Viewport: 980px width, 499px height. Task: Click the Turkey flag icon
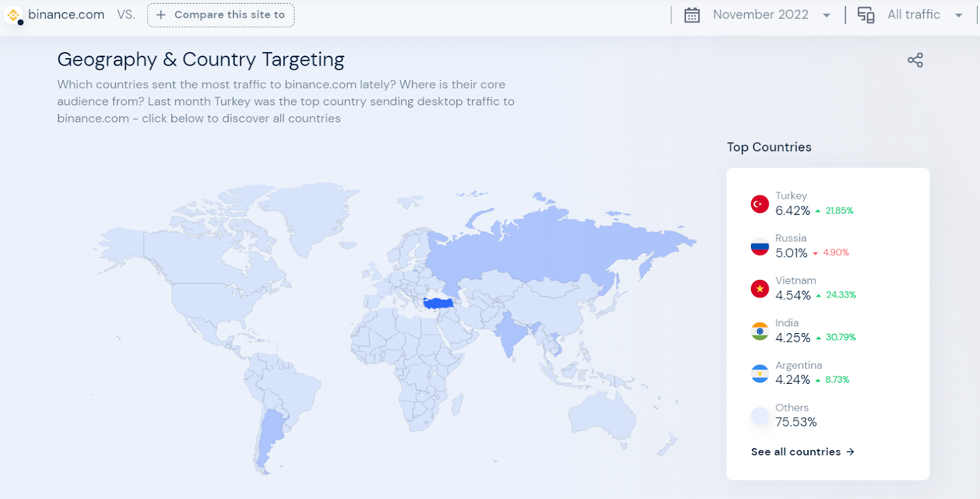click(x=759, y=204)
